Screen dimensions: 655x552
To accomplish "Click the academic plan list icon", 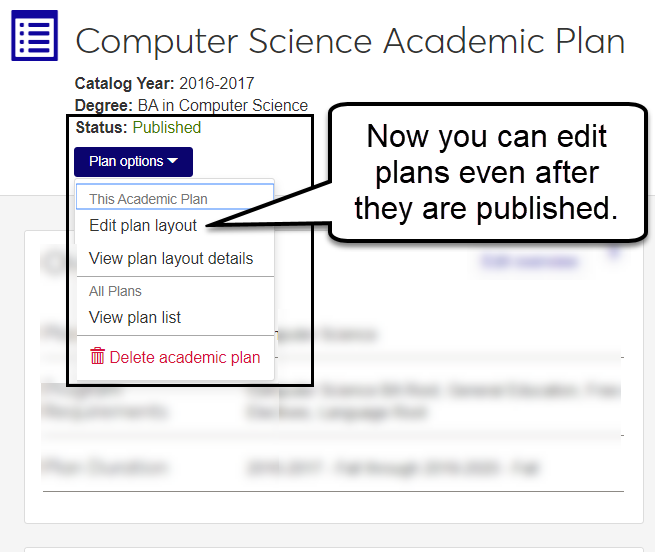I will click(35, 35).
